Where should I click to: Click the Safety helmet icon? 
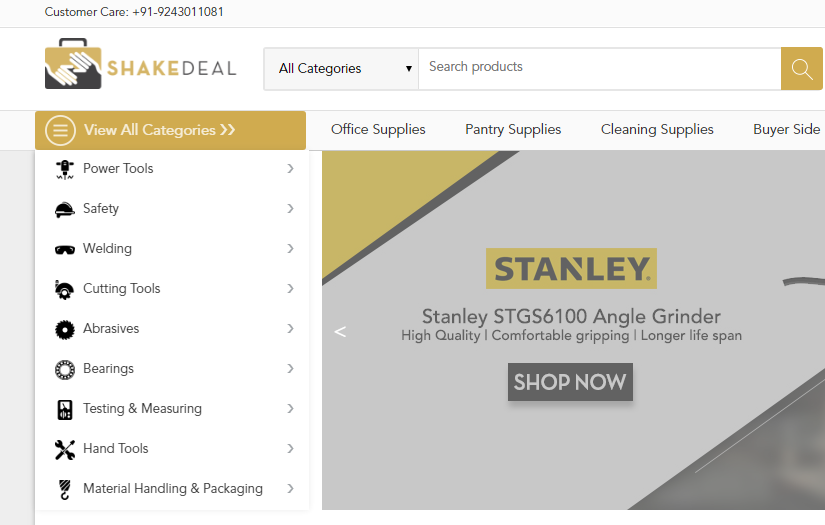(x=65, y=209)
